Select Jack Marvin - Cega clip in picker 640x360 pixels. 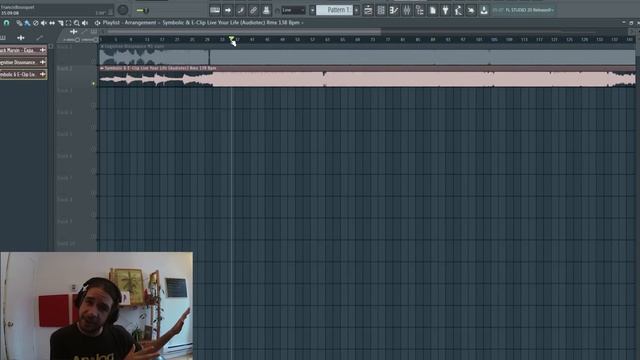click(x=23, y=50)
